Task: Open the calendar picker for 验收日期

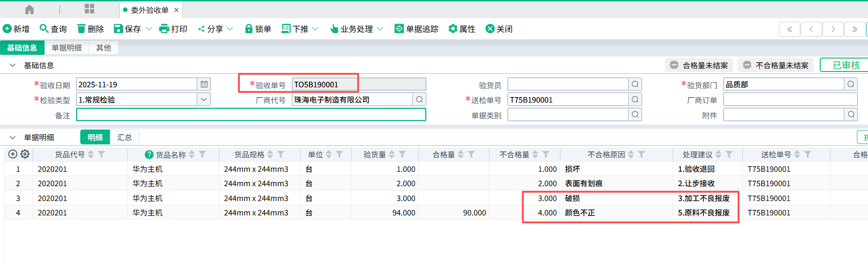Action: [x=204, y=84]
